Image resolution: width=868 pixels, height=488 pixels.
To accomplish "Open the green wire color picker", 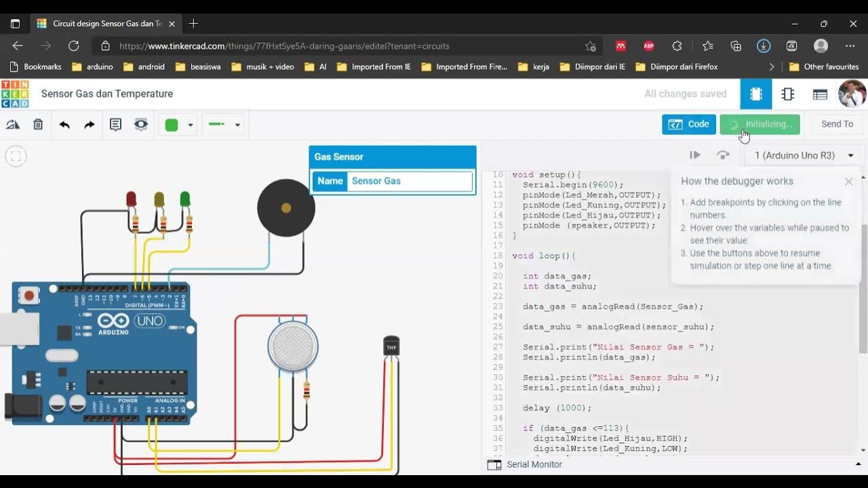I will point(179,125).
